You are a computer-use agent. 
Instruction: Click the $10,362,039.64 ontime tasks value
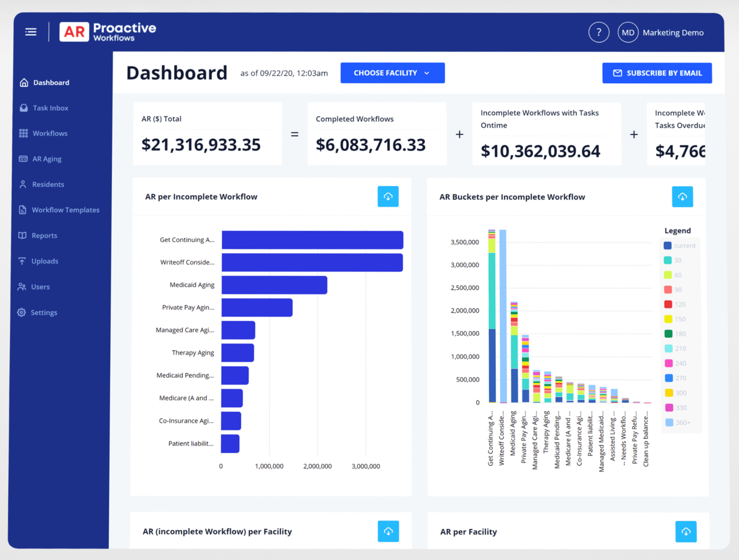[541, 151]
